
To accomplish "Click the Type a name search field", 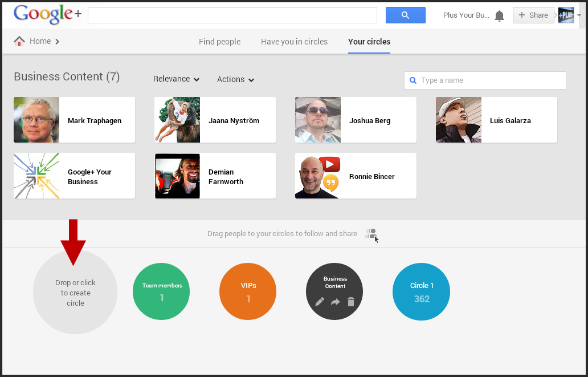I will coord(490,80).
